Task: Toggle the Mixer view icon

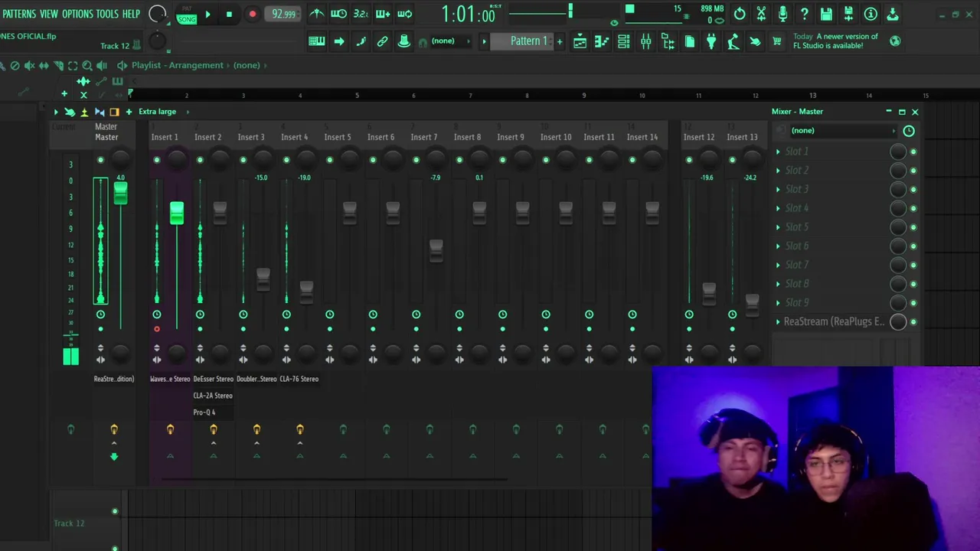Action: click(x=646, y=41)
